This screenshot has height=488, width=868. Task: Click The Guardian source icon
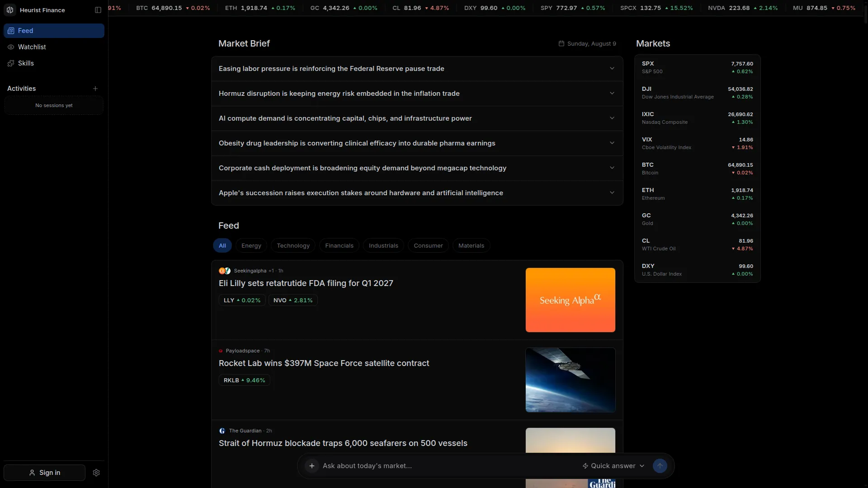[222, 431]
